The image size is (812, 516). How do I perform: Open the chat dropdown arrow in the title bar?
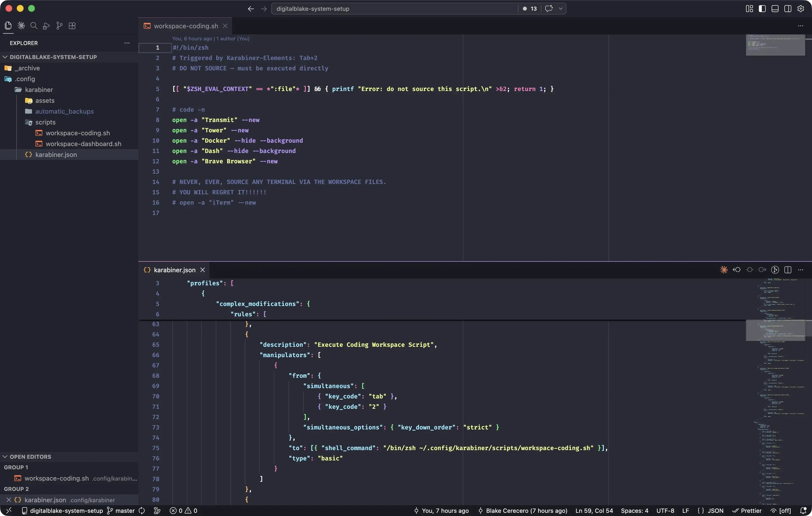point(561,9)
